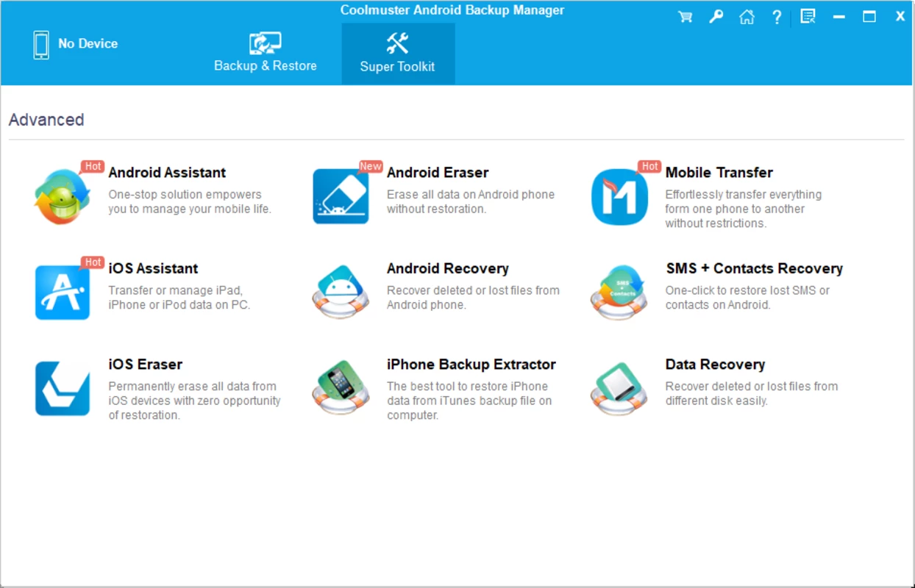Select the Super Toolkit tab
The height and width of the screenshot is (588, 915).
click(x=398, y=53)
